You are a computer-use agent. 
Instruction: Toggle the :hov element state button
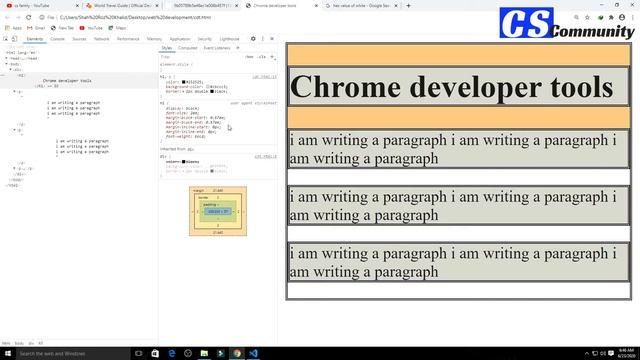pyautogui.click(x=249, y=57)
